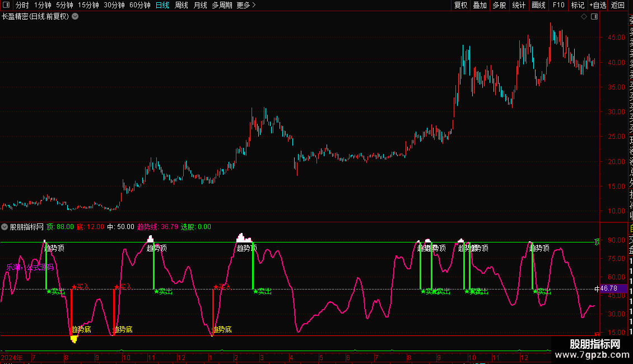This screenshot has height=364, width=633.
Task: Click the 选股: 0.00 indicator value
Action: (x=196, y=227)
